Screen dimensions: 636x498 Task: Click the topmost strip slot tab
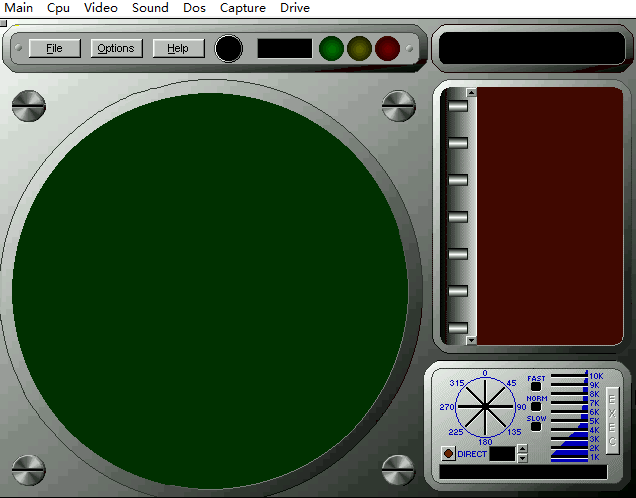pos(458,106)
